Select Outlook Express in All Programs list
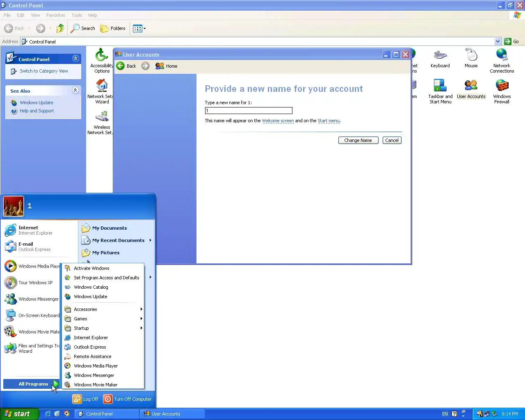This screenshot has width=525, height=420. click(x=103, y=347)
